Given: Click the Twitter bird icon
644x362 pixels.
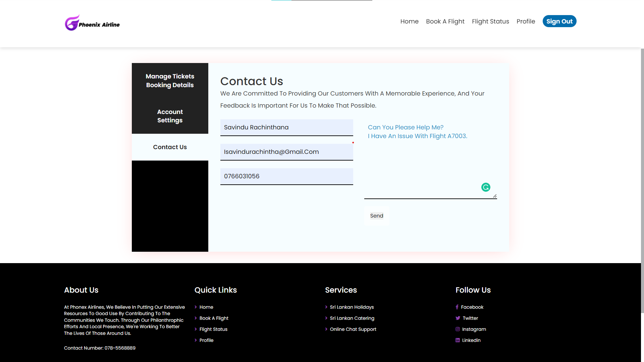Looking at the screenshot, I should coord(458,318).
